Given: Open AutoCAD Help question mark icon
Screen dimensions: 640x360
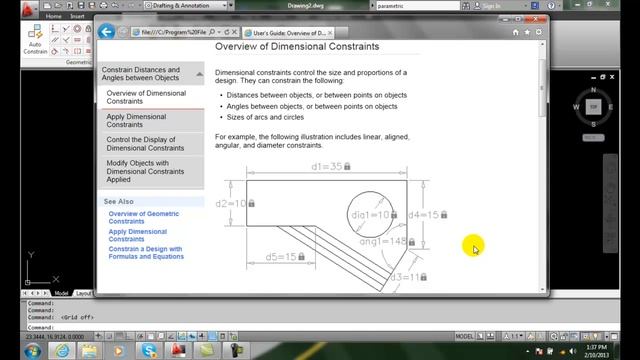Looking at the screenshot, I should (x=551, y=6).
